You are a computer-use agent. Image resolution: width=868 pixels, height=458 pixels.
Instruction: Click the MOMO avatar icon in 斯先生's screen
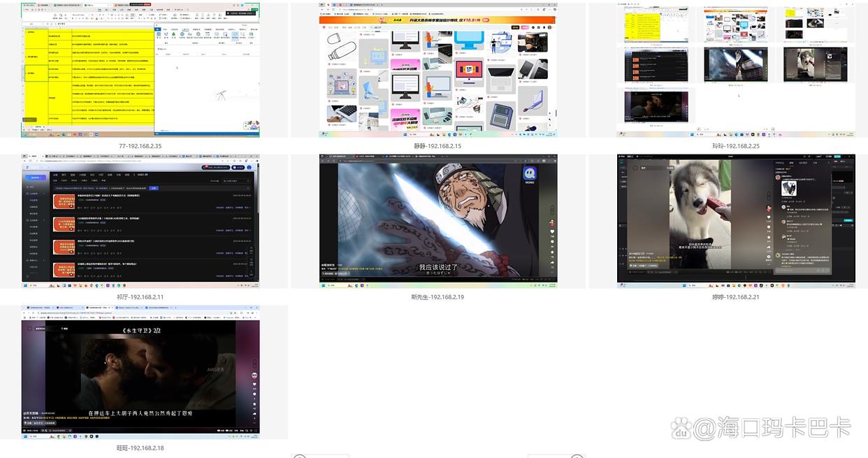(x=528, y=173)
